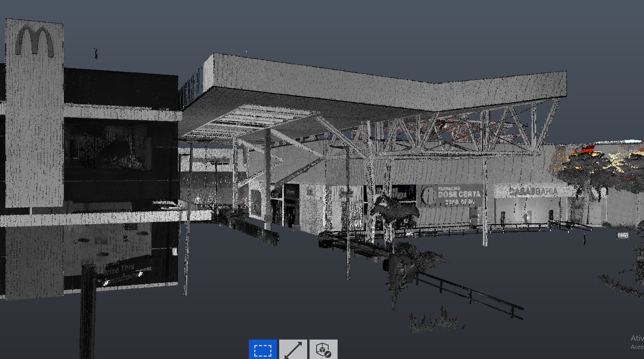Select the rectangular window selection tool

262,349
